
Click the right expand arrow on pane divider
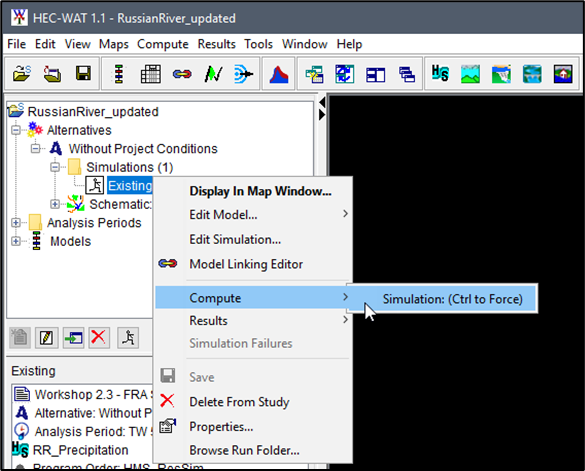click(322, 115)
